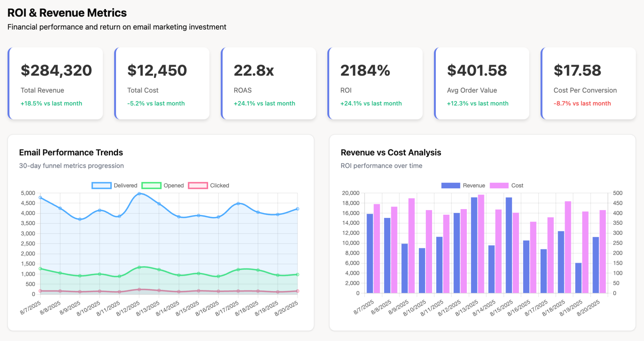
Task: Toggle the Delivered series in the legend
Action: (x=125, y=185)
